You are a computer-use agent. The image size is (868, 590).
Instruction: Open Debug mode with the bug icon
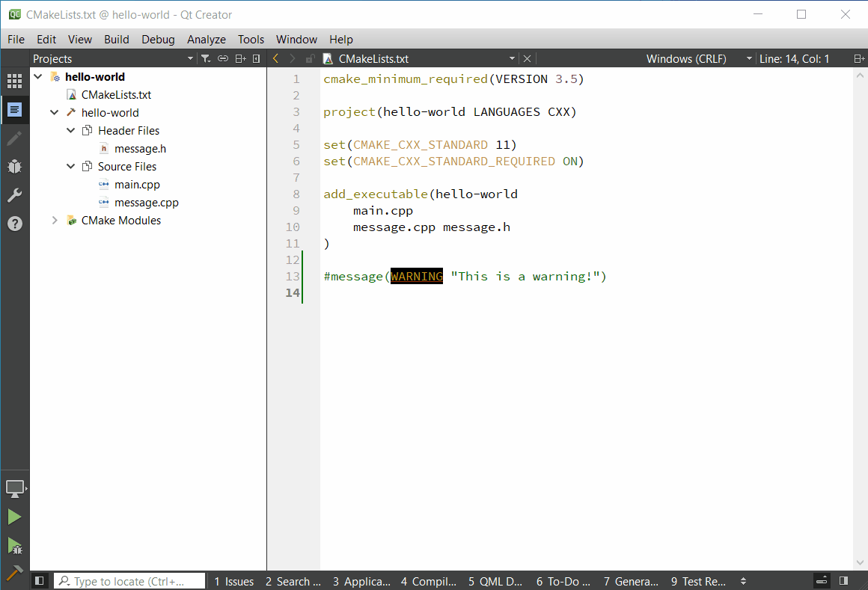14,167
